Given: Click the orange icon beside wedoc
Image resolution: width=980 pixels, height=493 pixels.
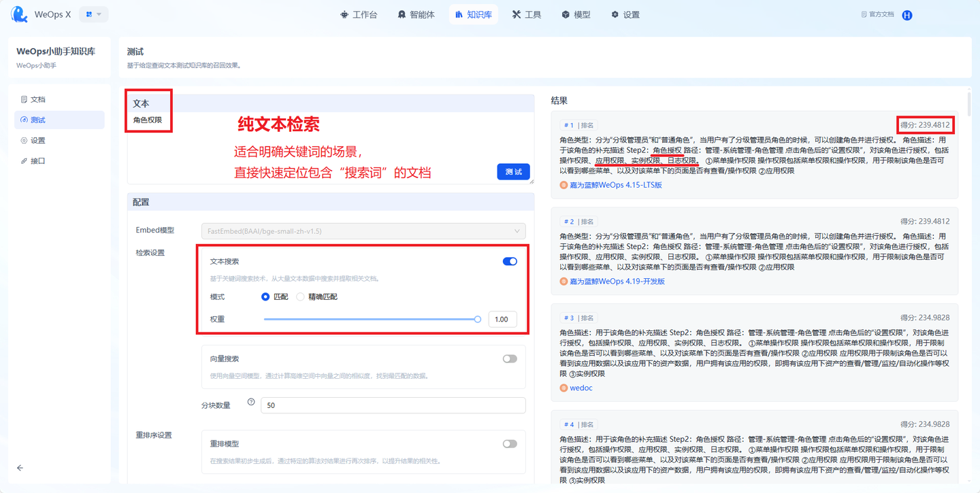Looking at the screenshot, I should coord(563,388).
